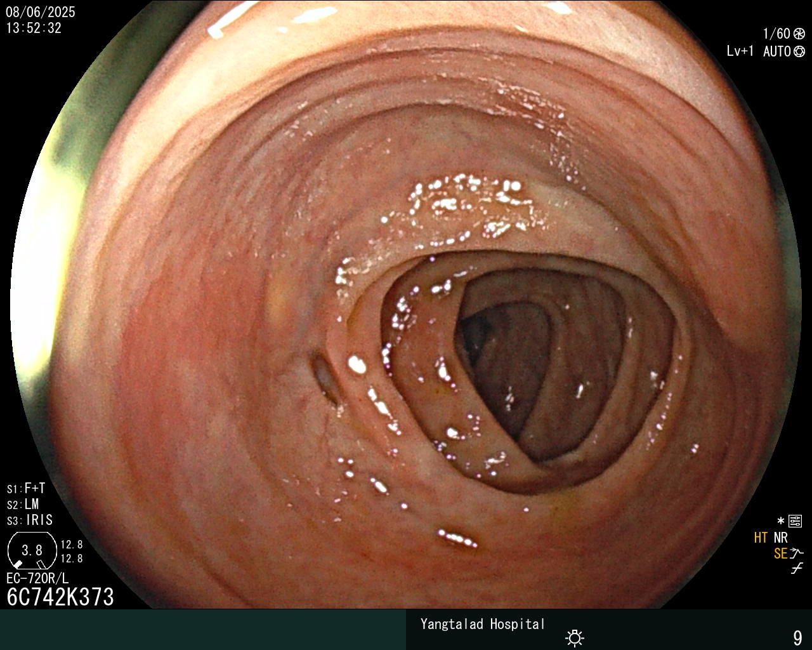
Task: Click the Lv+1 brightness level
Action: tap(740, 51)
